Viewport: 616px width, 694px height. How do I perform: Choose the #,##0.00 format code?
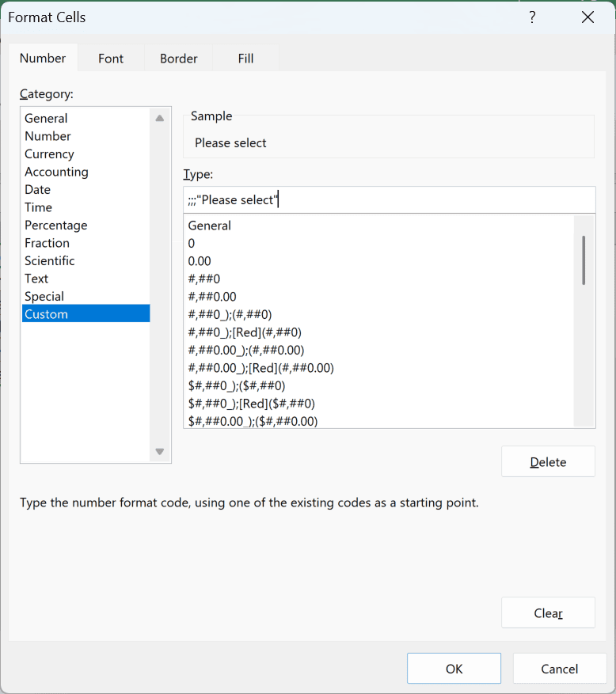tap(380, 296)
